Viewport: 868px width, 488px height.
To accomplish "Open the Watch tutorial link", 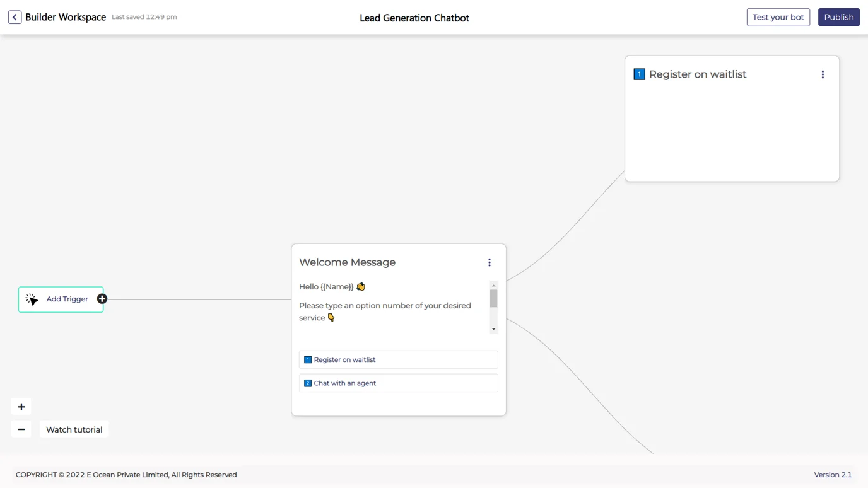I will pos(74,429).
